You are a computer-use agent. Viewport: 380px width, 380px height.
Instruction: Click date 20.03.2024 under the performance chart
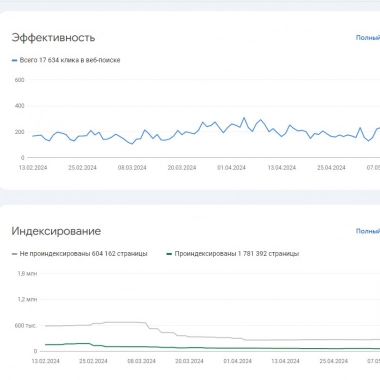(182, 168)
